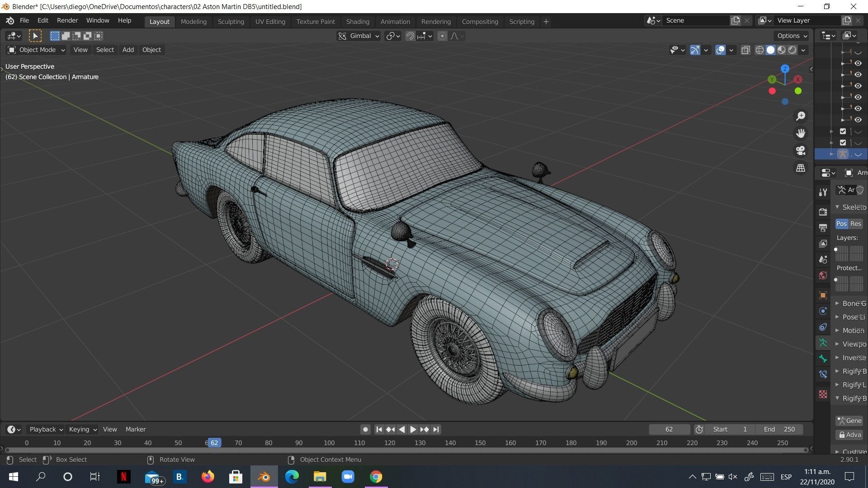
Task: Open the World properties tab icon
Action: (823, 276)
